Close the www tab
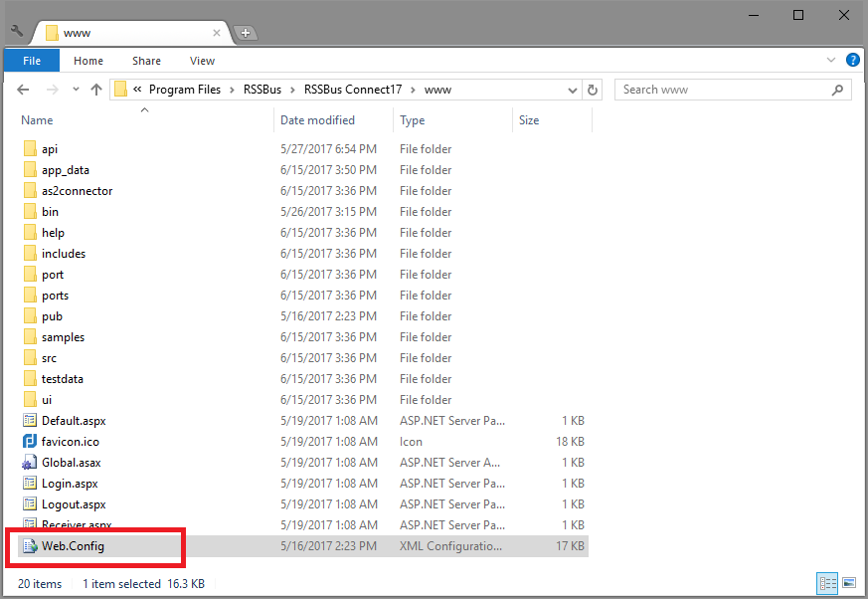Screen dimensions: 868x599 point(217,33)
